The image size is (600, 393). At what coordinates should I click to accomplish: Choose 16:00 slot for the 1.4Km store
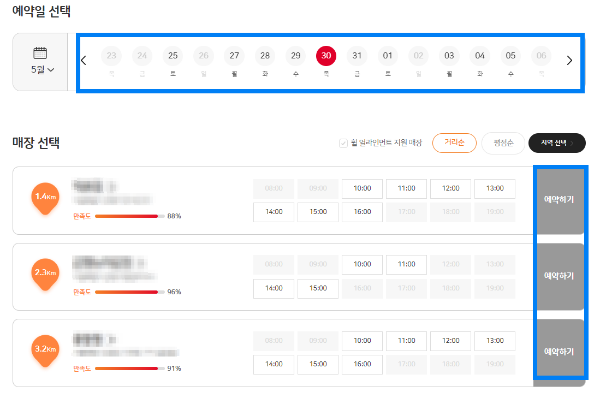[362, 212]
